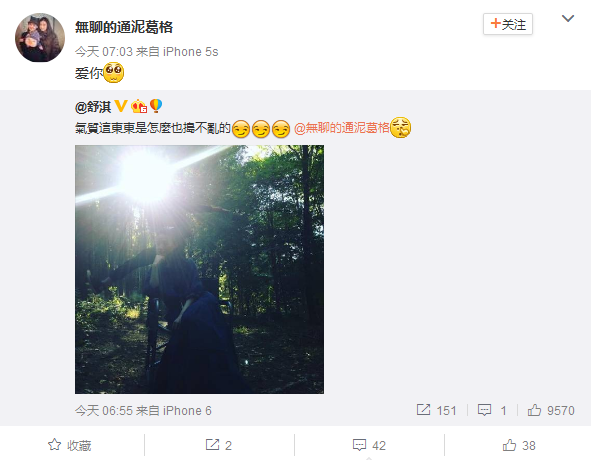Click the bottom repost button showing 2
This screenshot has width=591, height=460.
point(219,445)
